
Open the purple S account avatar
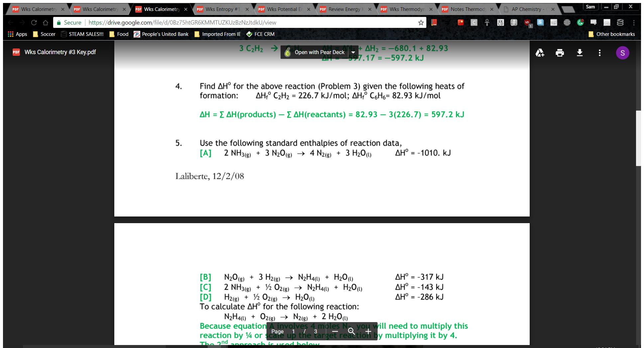622,52
